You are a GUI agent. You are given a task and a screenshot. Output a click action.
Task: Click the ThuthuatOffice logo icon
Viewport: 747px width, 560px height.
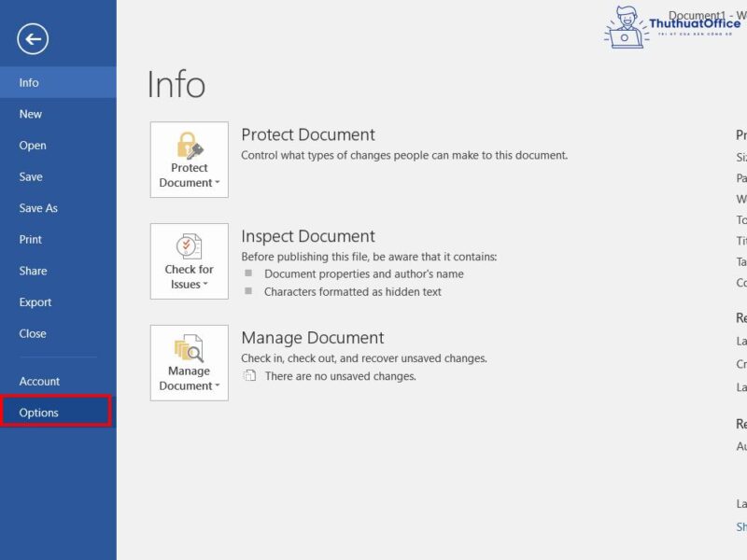point(627,26)
